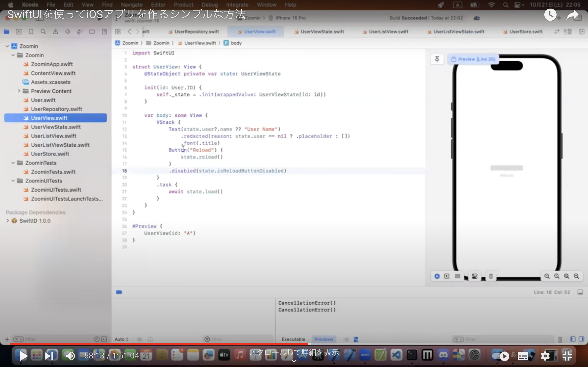Toggle the debug area hide button
This screenshot has height=367, width=588.
[580, 292]
